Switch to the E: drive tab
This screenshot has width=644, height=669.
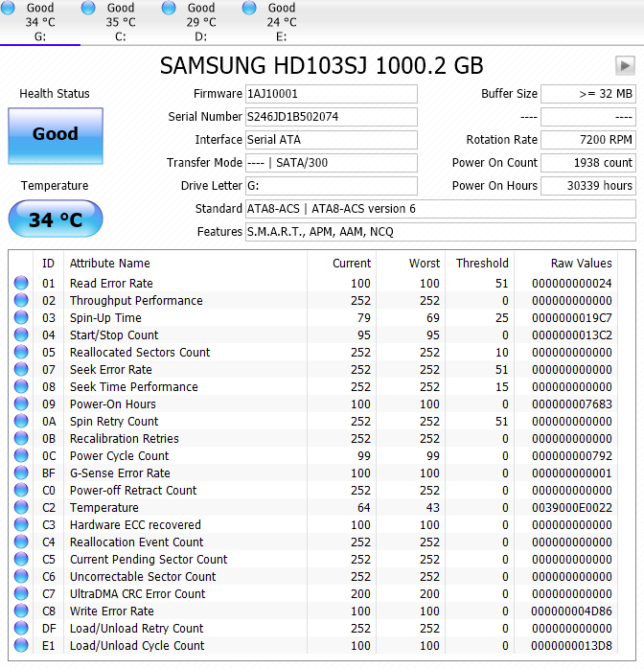[282, 22]
